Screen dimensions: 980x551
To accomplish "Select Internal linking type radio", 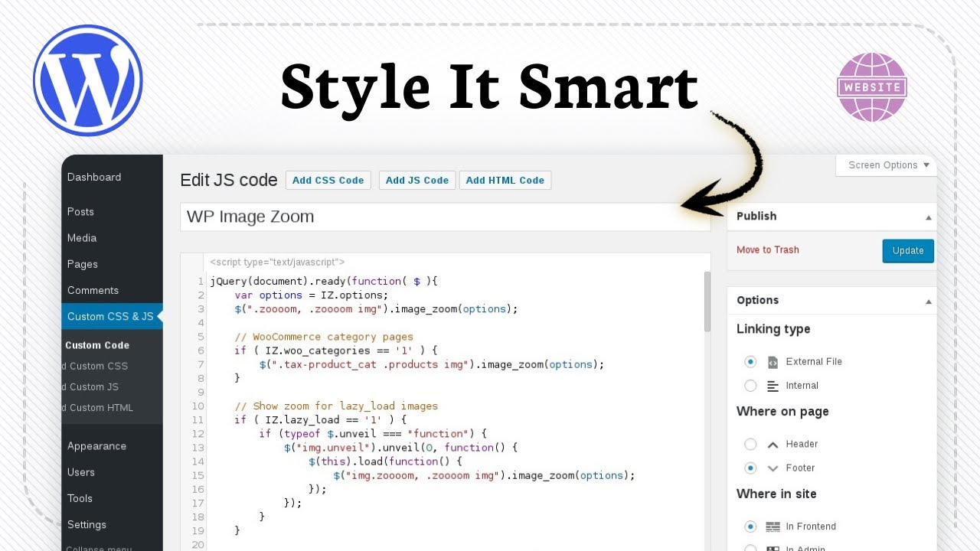I will tap(750, 386).
